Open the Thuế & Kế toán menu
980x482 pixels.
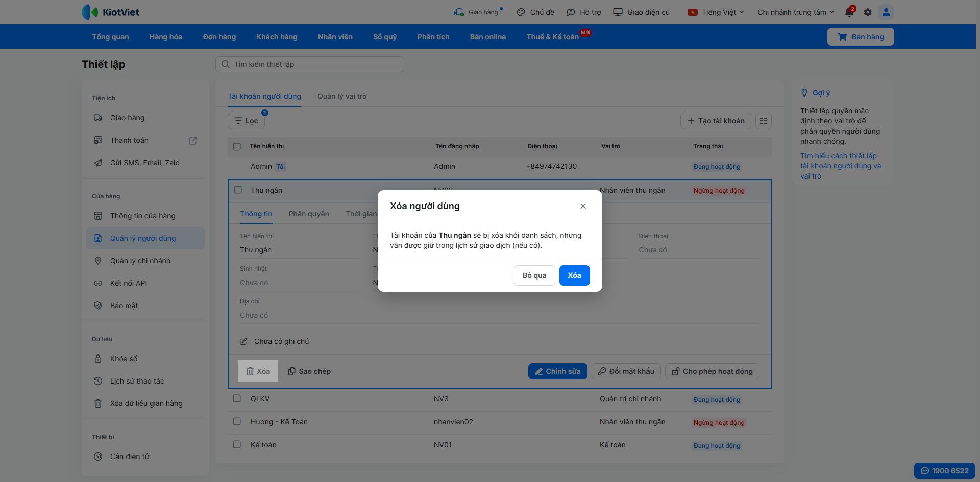pyautogui.click(x=553, y=37)
